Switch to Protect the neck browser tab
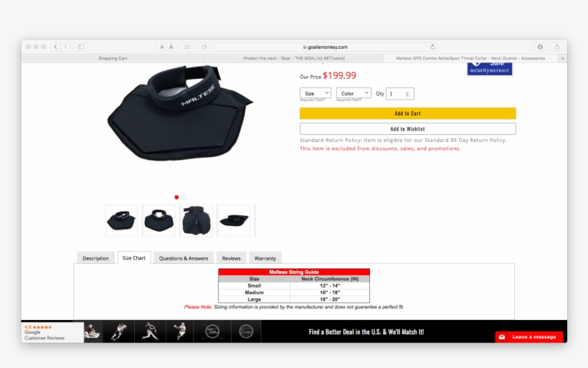This screenshot has height=368, width=588. coord(293,58)
